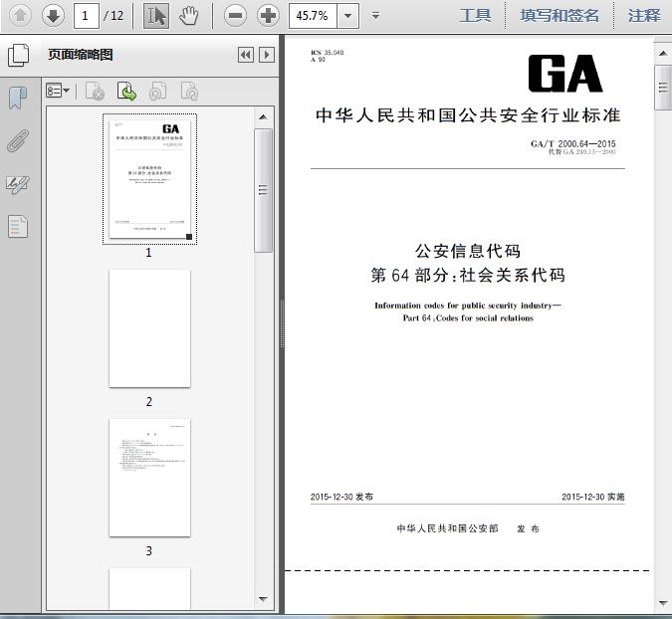Activate the text selection tool
672x619 pixels.
click(156, 16)
